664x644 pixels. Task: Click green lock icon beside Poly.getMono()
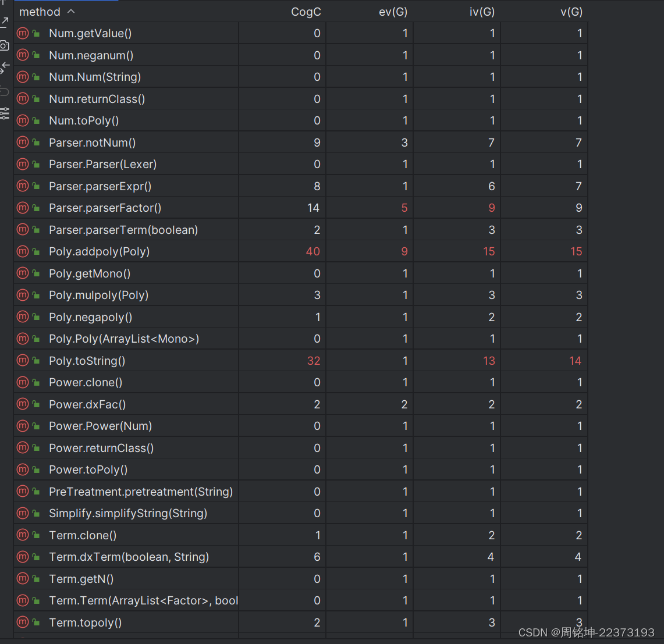click(37, 273)
